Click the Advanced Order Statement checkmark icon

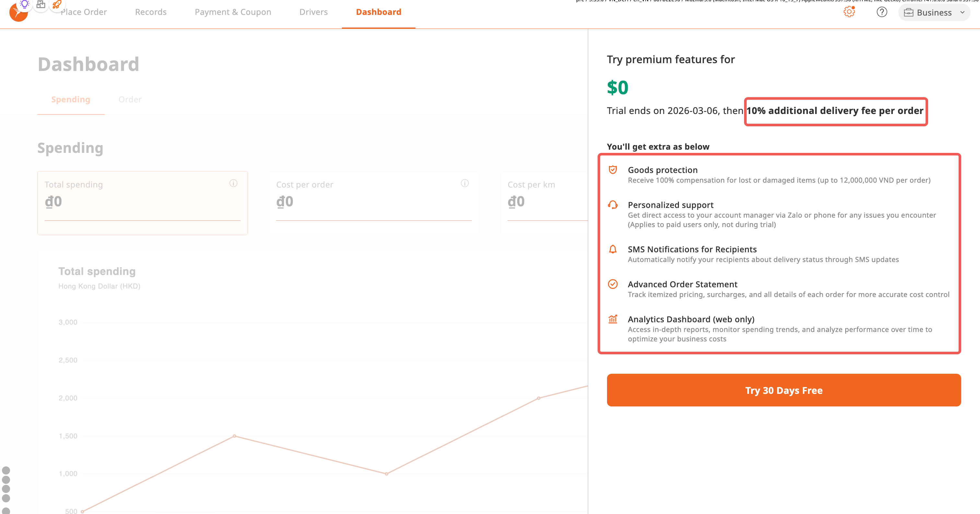tap(612, 284)
